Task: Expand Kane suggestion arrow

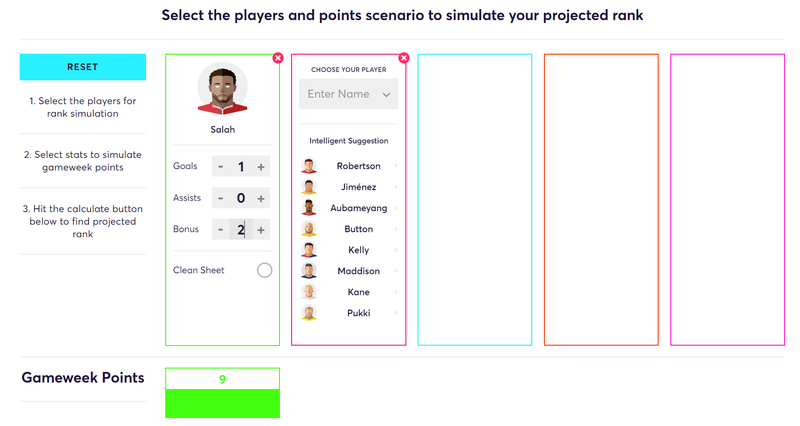Action: [396, 292]
